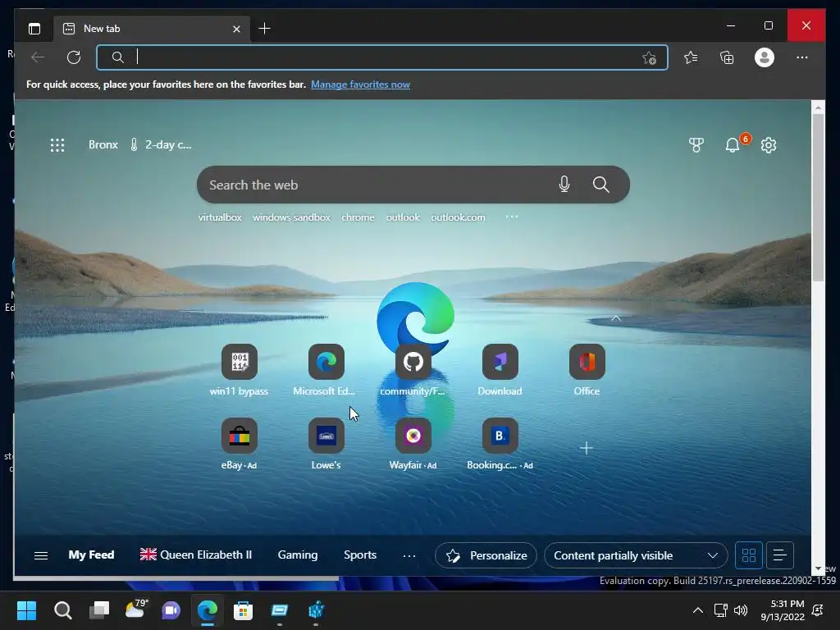
Task: Click Manage favorites now link
Action: (361, 84)
